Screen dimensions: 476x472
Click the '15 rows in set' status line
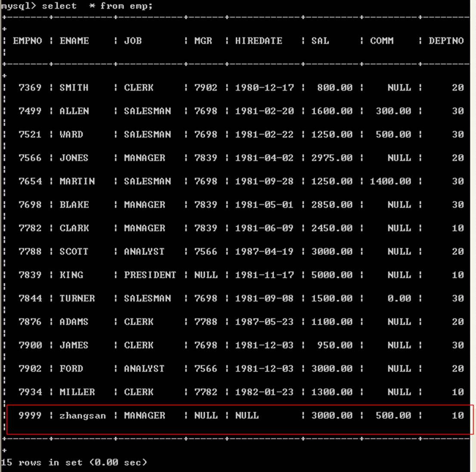(x=74, y=463)
